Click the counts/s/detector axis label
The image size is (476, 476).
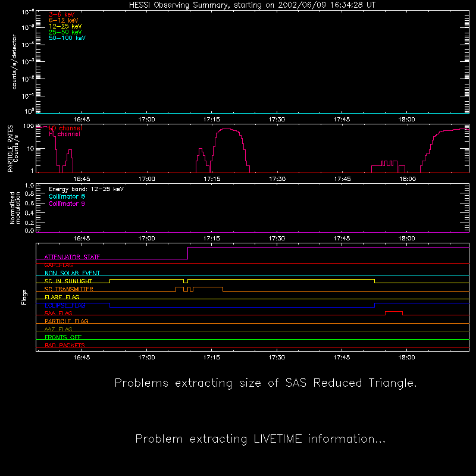pos(14,62)
